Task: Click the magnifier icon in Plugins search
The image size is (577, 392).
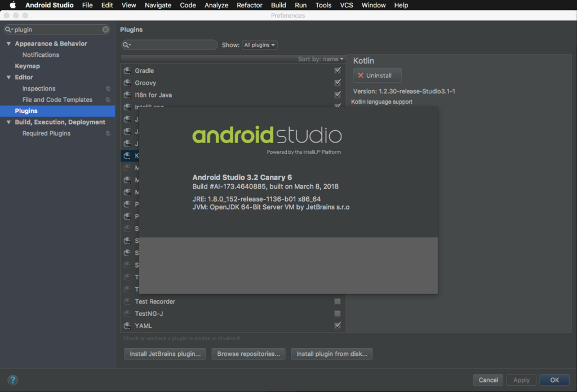Action: [127, 45]
